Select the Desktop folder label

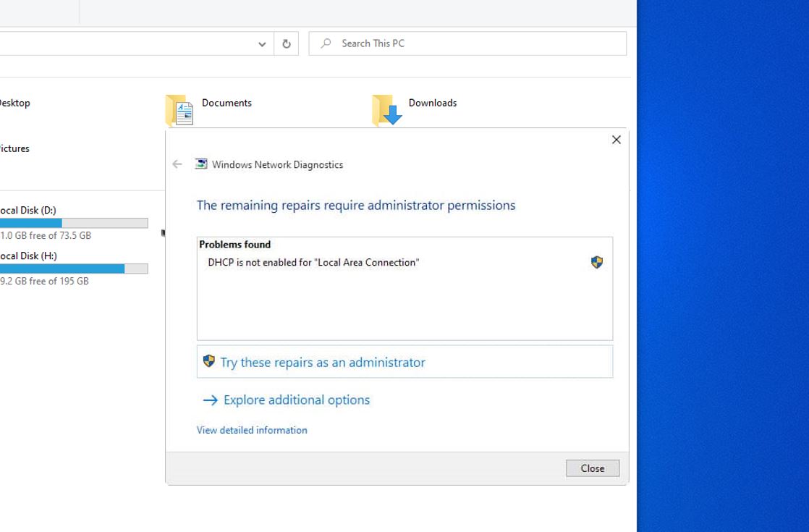coord(14,103)
